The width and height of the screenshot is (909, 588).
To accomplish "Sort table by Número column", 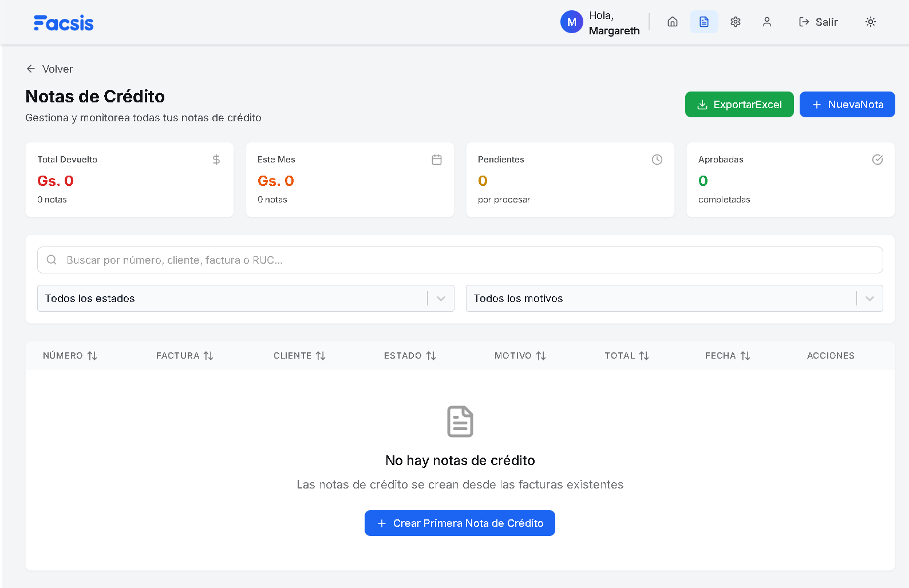I will pyautogui.click(x=70, y=356).
